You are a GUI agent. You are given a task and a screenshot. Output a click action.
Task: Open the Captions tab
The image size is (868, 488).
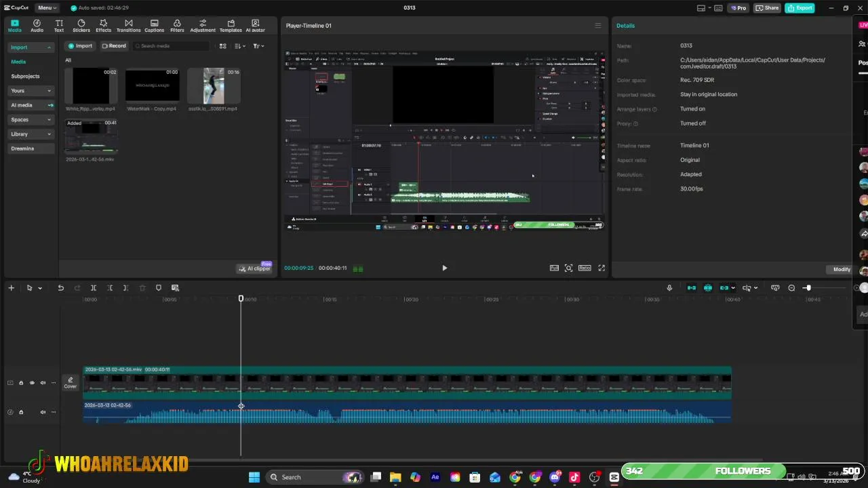[154, 26]
